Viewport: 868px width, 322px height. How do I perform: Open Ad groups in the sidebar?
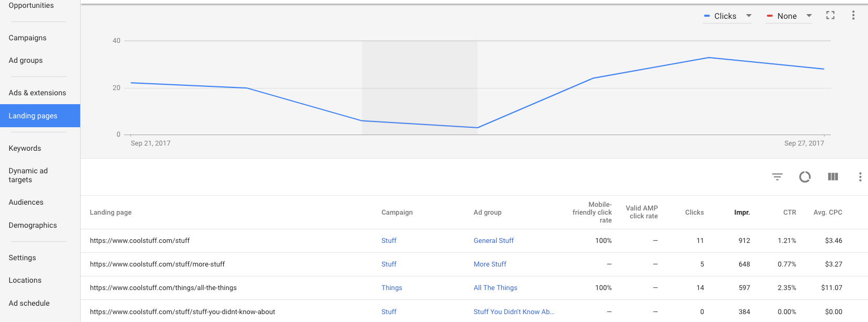pos(26,60)
